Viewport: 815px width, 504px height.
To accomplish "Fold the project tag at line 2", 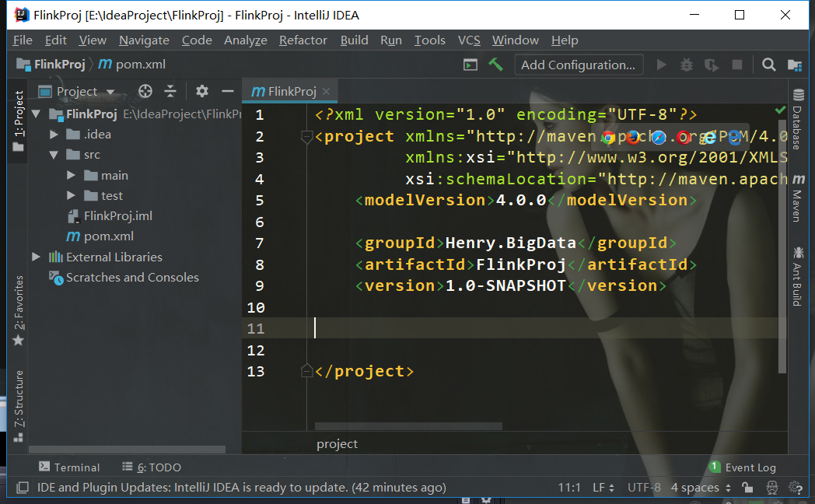I will tap(306, 137).
